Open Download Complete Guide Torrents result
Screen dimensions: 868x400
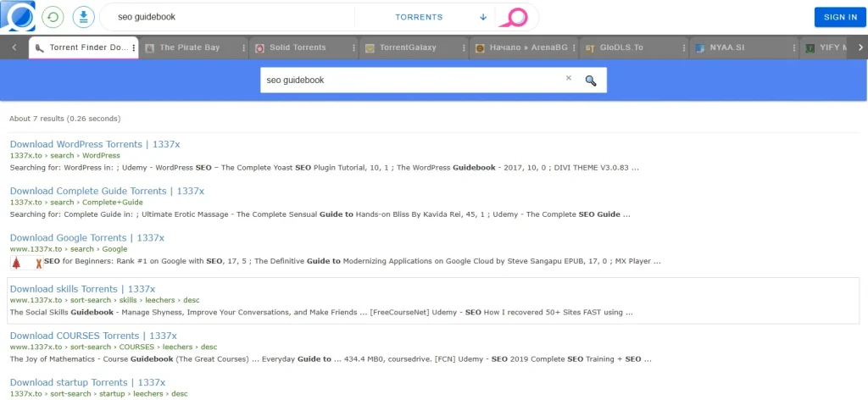107,191
